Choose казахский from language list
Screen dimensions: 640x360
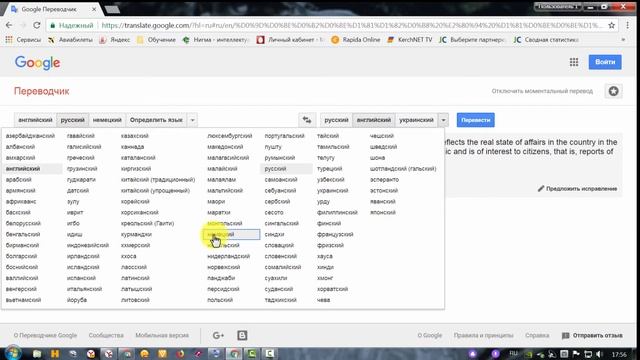[135, 136]
